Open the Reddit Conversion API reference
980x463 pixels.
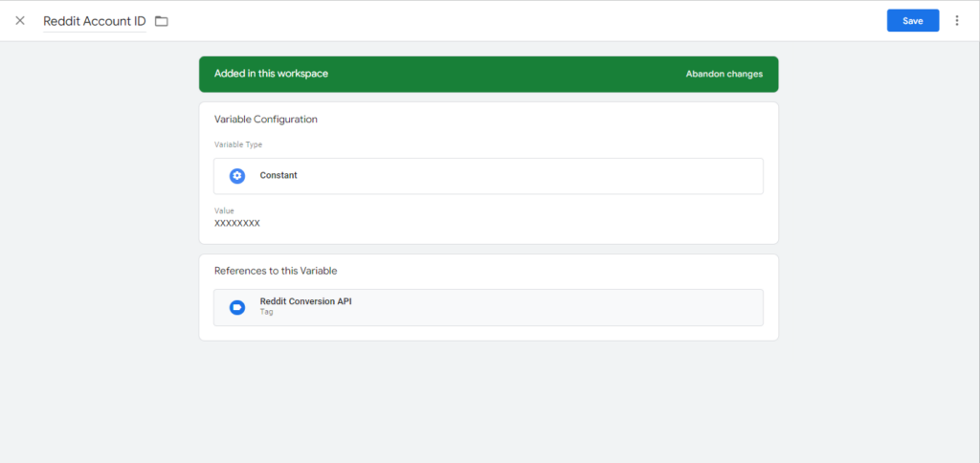pos(488,307)
